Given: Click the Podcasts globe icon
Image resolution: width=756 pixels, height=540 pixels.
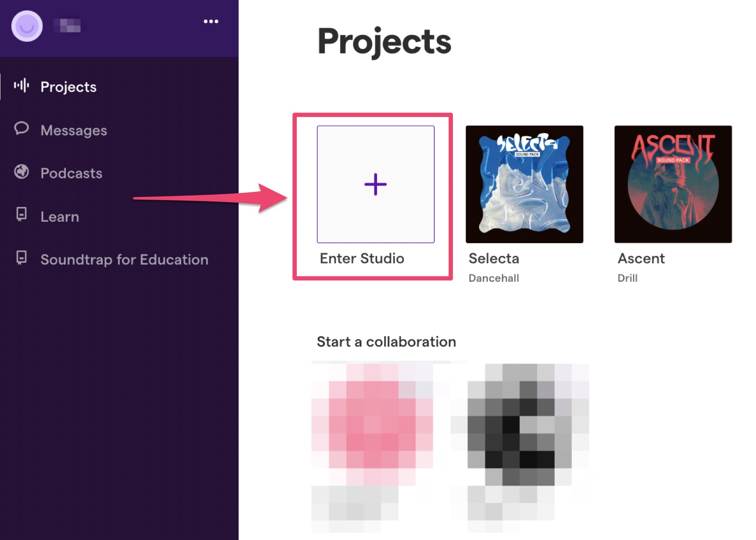Looking at the screenshot, I should tap(21, 172).
